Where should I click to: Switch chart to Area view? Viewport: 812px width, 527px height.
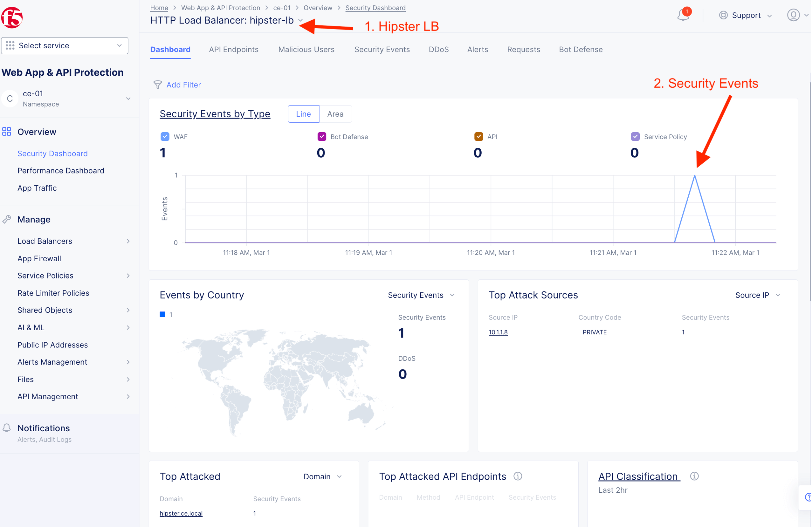point(335,114)
